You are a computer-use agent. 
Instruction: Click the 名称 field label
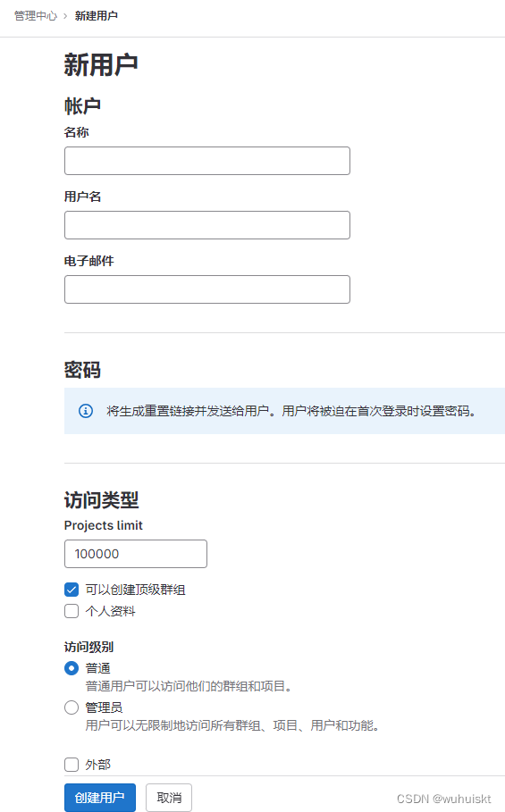(77, 132)
